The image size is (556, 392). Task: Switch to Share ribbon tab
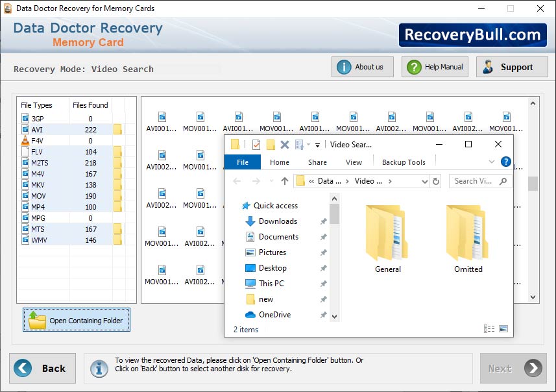(x=317, y=162)
